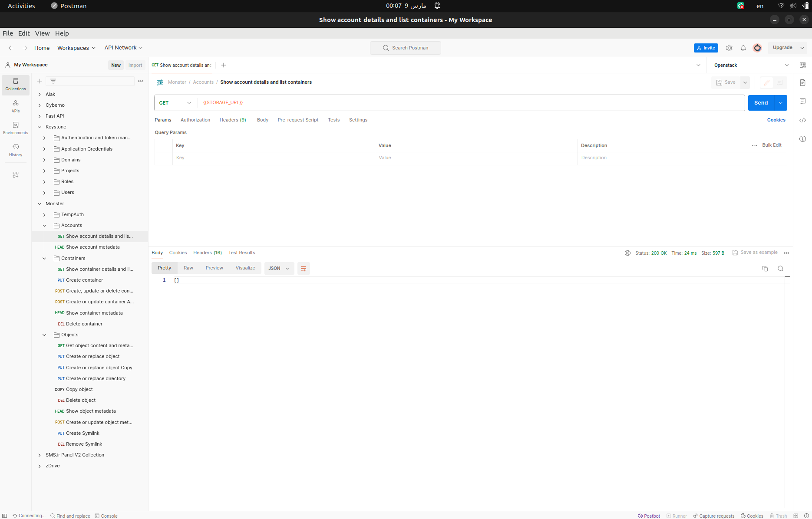Screen dimensions: 812x519
Task: Copy the response body
Action: tap(765, 269)
